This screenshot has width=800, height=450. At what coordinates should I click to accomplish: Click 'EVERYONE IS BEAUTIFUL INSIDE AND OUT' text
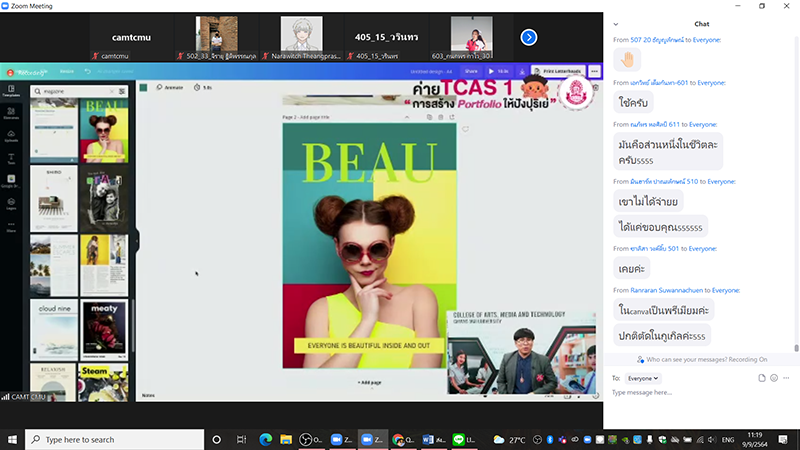pos(369,345)
